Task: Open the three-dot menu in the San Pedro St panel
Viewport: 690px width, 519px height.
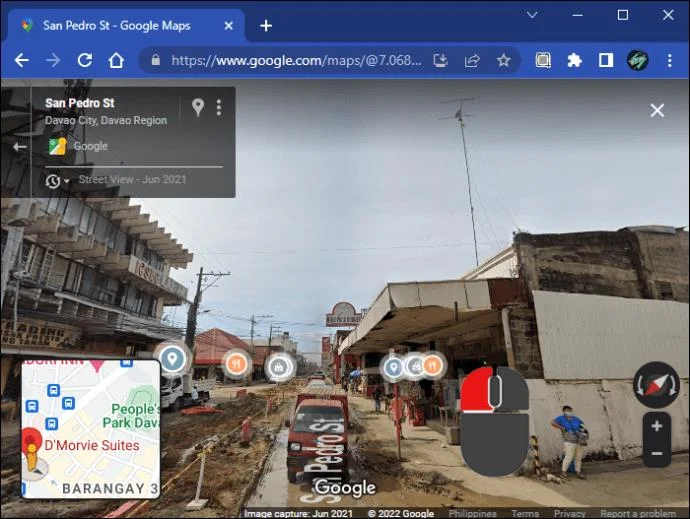Action: pos(219,107)
